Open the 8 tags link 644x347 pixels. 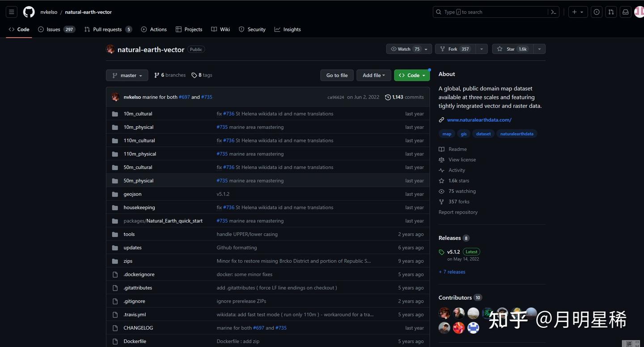pyautogui.click(x=202, y=75)
